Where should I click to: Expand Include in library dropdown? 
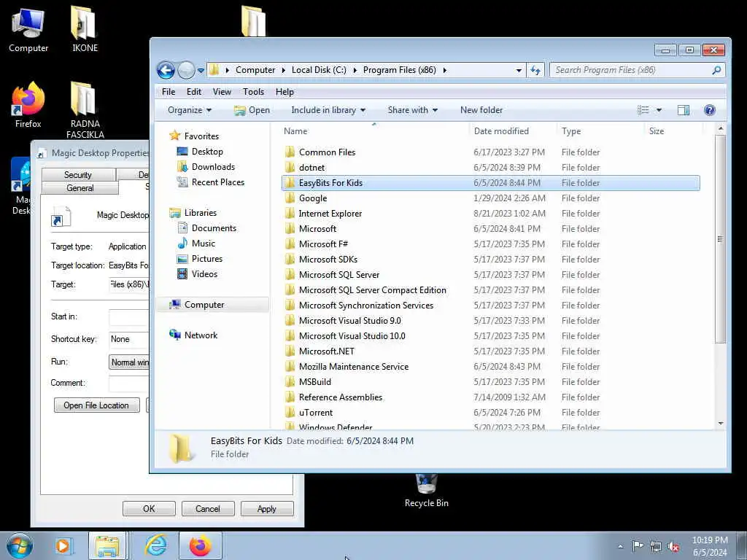pos(328,111)
